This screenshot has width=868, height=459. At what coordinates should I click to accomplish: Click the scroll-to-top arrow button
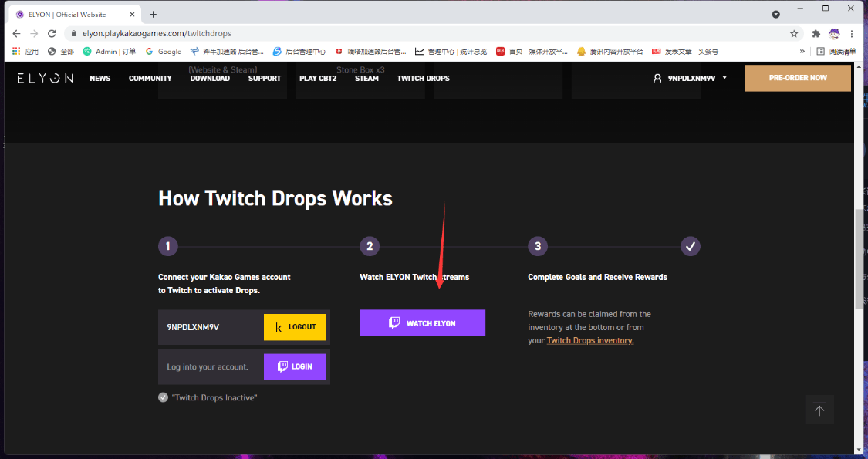[819, 409]
